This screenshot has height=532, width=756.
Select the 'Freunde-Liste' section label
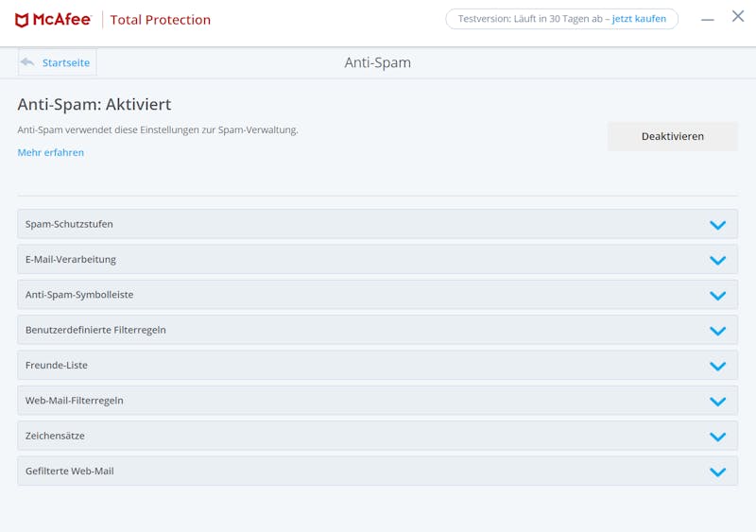[x=57, y=365]
